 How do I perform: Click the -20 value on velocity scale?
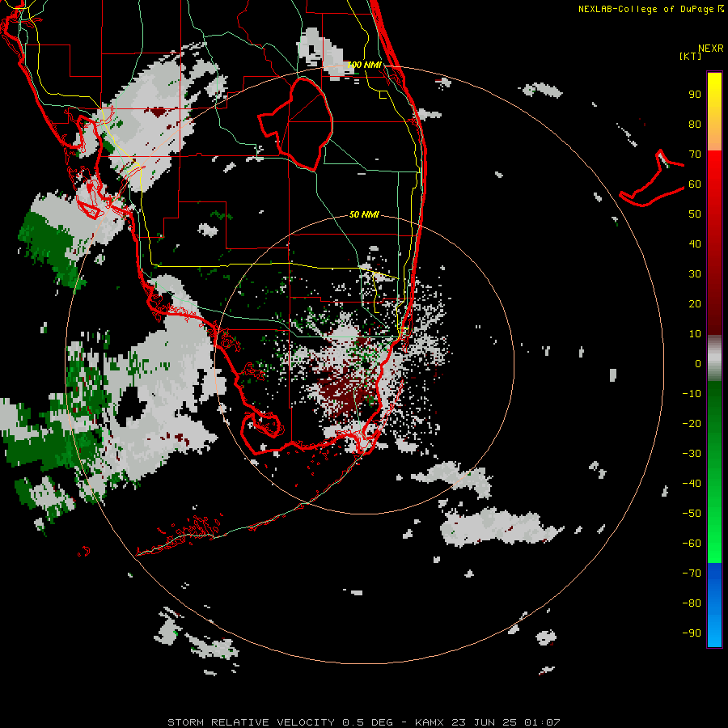(x=692, y=424)
